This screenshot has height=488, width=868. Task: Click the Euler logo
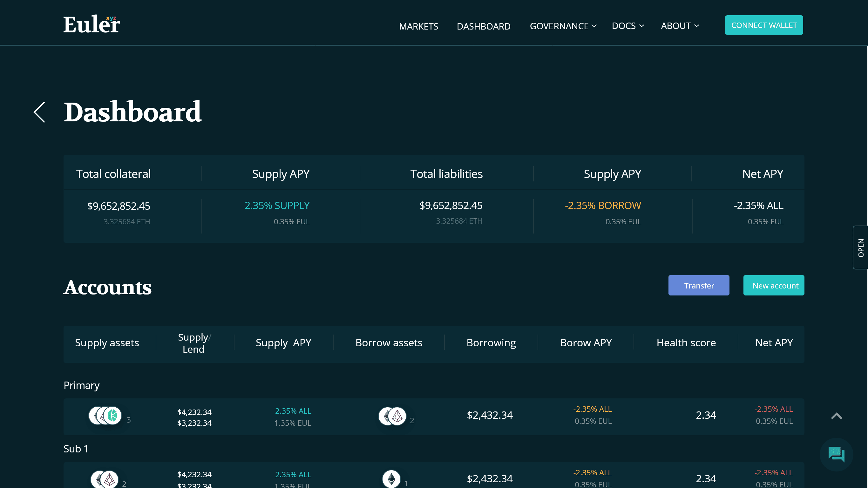(x=91, y=24)
